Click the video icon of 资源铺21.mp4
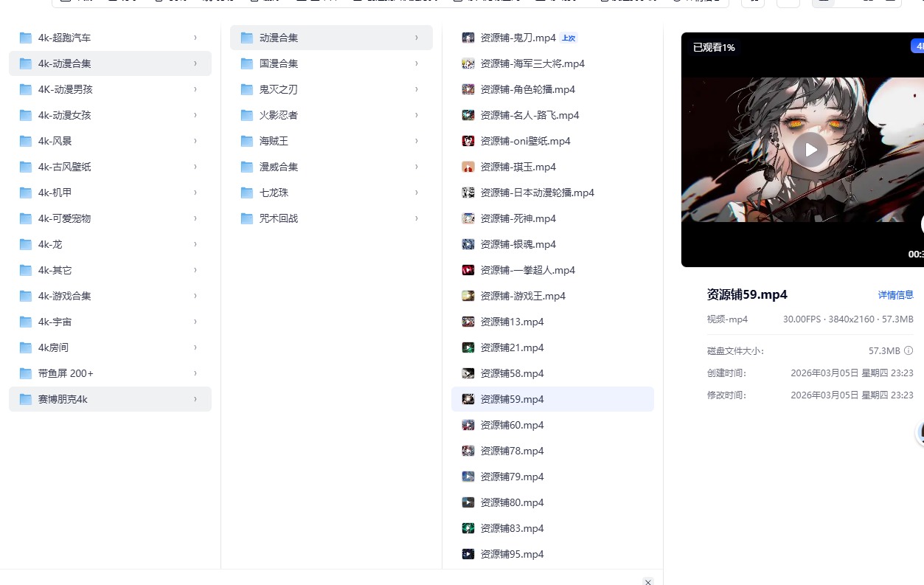Screen dimensions: 924x585 (x=468, y=347)
